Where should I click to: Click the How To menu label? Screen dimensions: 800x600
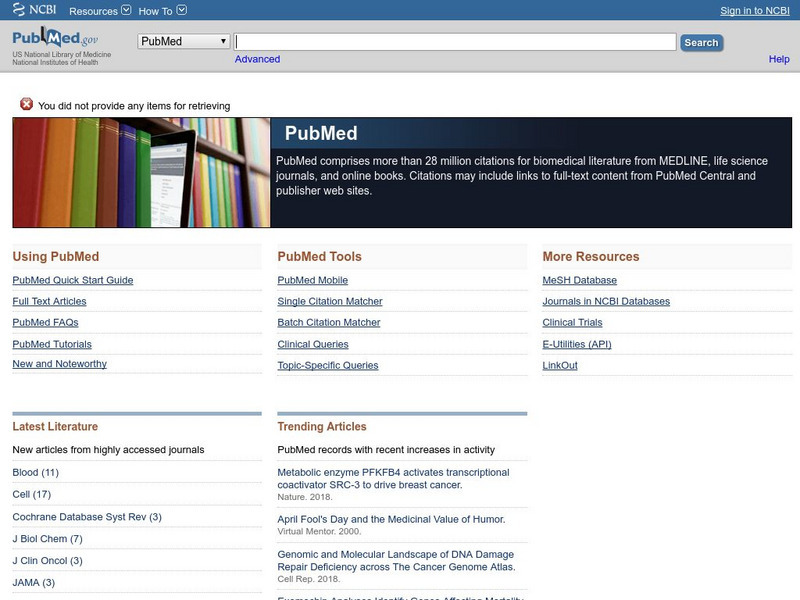(155, 11)
